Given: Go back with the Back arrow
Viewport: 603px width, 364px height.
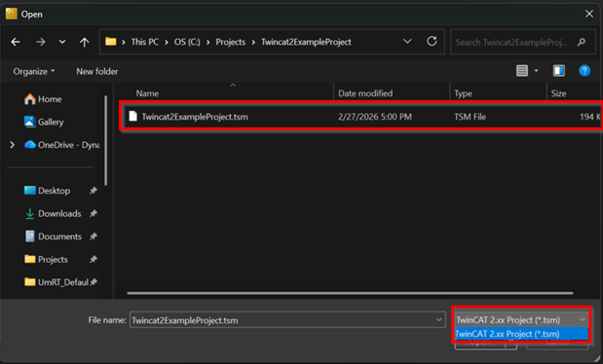Looking at the screenshot, I should (16, 42).
